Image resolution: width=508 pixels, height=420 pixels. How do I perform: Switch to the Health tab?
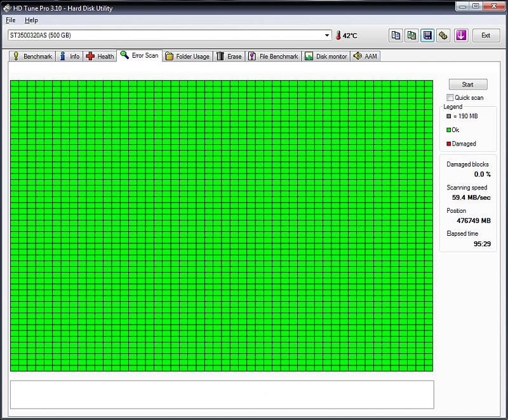tap(100, 56)
